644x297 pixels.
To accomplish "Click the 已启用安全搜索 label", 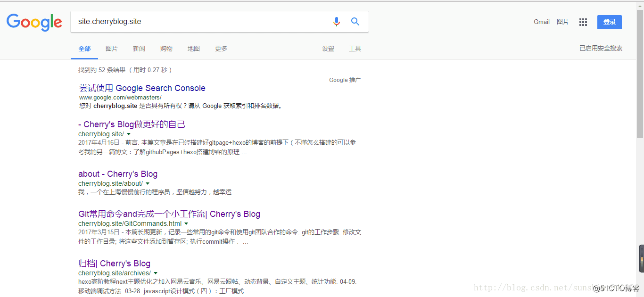I will [601, 48].
